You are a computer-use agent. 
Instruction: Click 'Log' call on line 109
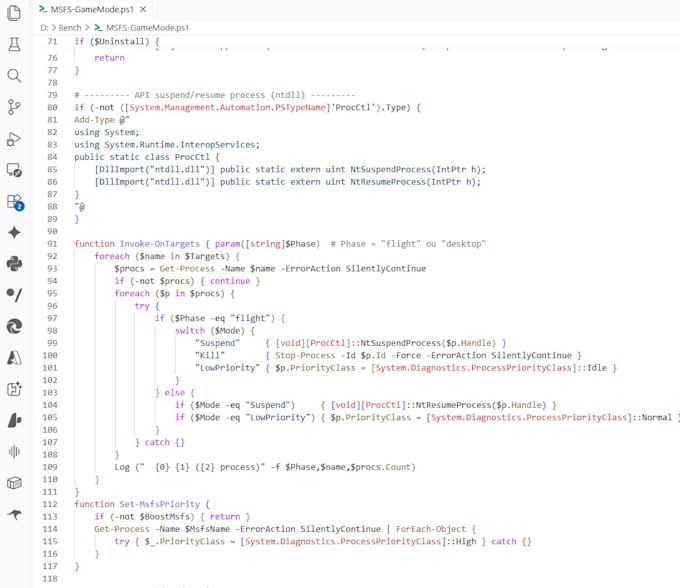pyautogui.click(x=122, y=467)
